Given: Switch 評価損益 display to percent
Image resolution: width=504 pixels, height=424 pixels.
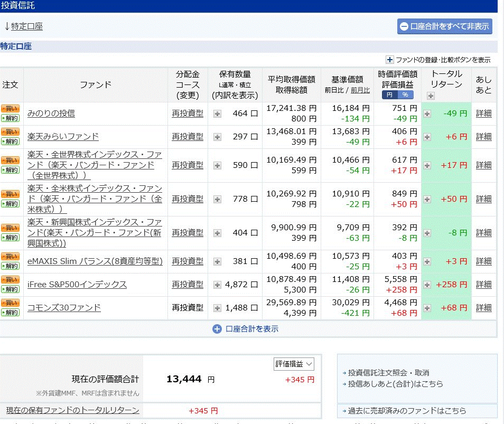Looking at the screenshot, I should [x=405, y=95].
